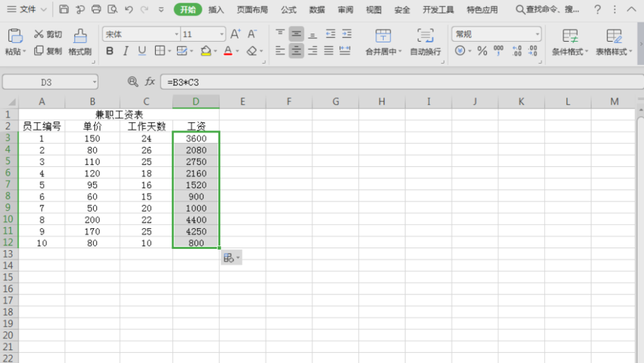
Task: Redo the last action
Action: tap(144, 9)
